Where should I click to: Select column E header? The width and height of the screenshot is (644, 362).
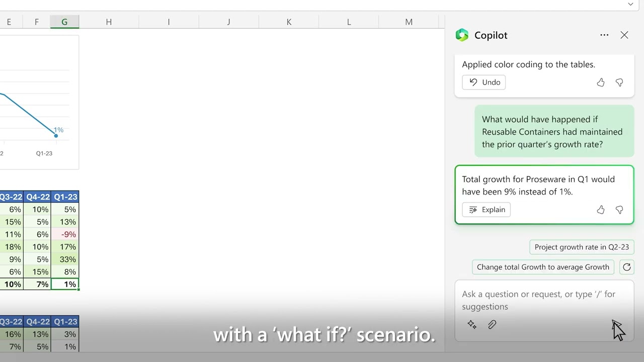9,22
